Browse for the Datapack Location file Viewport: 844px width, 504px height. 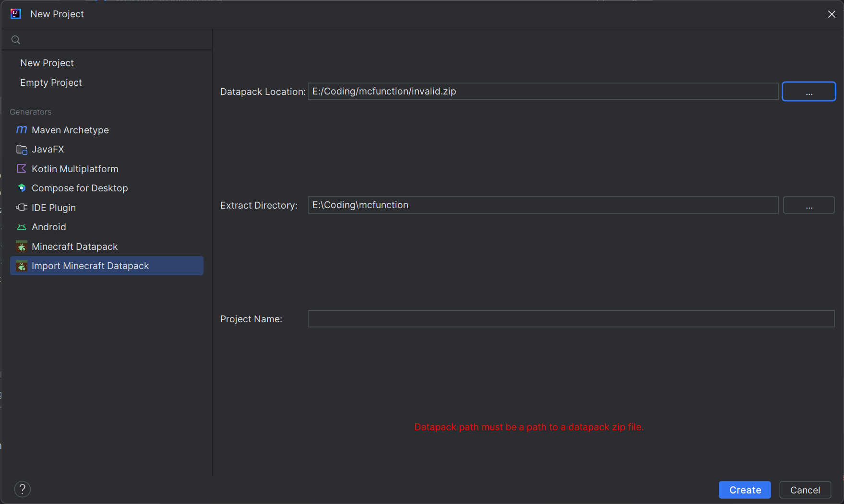click(x=809, y=92)
